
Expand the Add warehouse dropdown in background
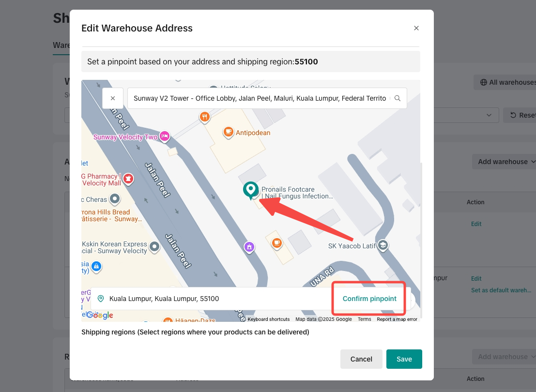click(505, 162)
